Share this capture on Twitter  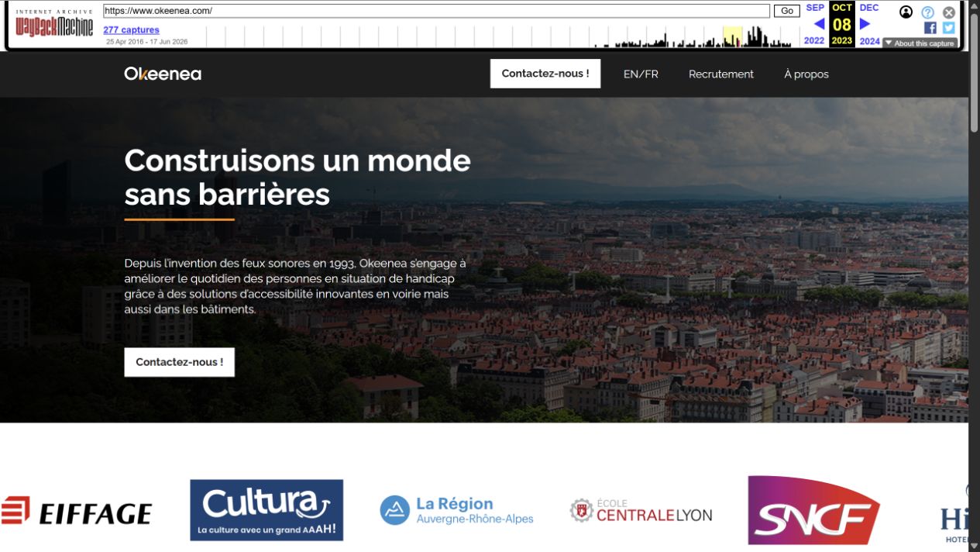[x=949, y=28]
